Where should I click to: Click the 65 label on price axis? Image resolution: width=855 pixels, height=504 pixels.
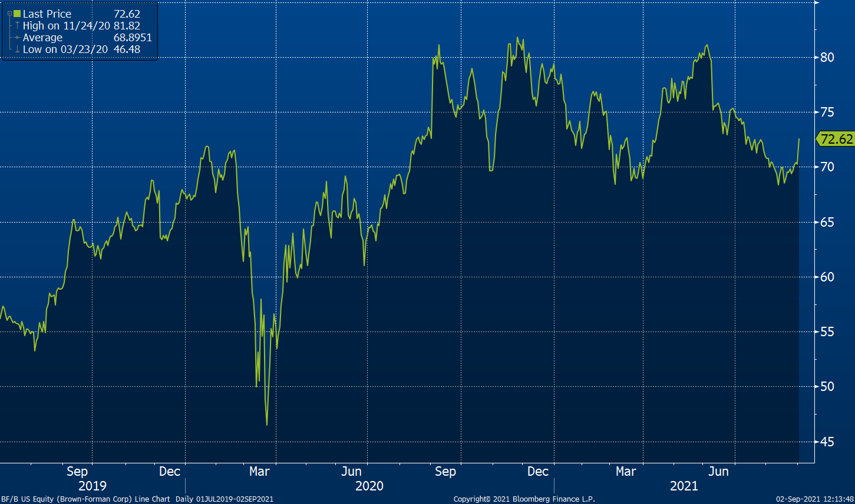tap(827, 222)
